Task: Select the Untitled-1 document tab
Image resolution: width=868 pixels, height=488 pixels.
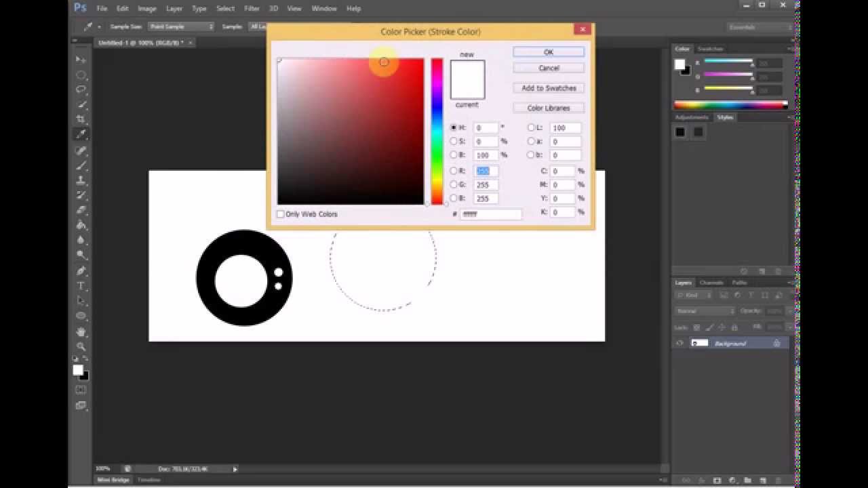Action: click(140, 42)
